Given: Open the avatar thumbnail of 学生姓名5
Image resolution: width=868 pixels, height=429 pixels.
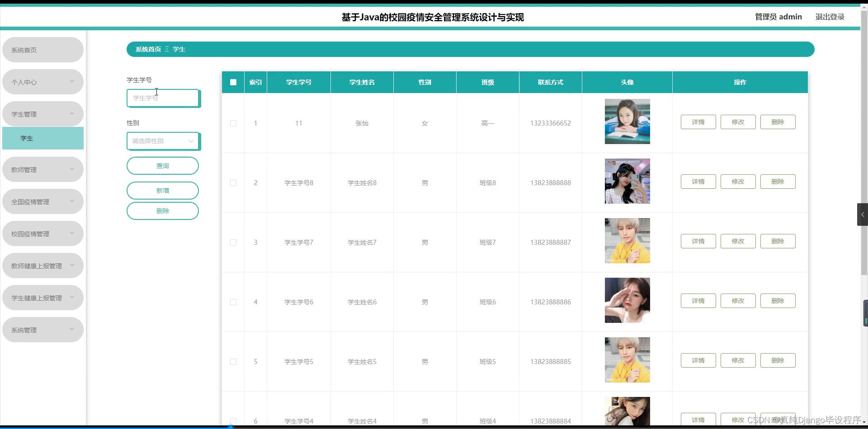Looking at the screenshot, I should tap(627, 360).
